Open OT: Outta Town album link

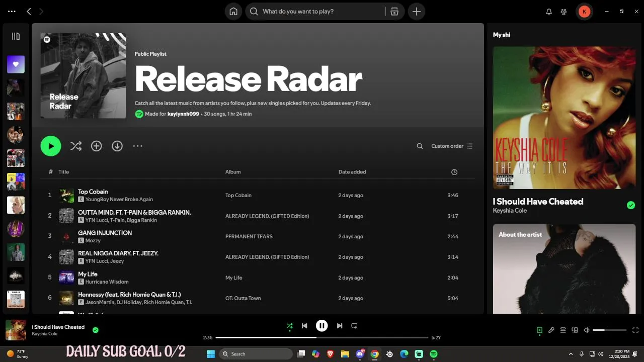(243, 298)
